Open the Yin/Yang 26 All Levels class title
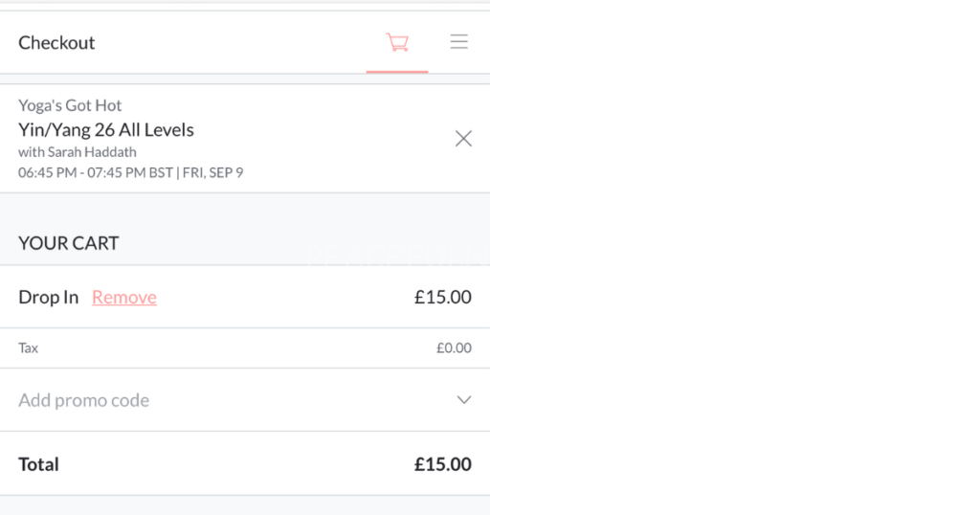The width and height of the screenshot is (980, 515). point(106,130)
